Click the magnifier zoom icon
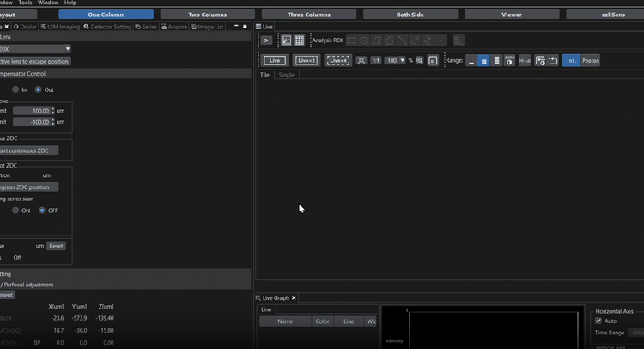 (420, 61)
